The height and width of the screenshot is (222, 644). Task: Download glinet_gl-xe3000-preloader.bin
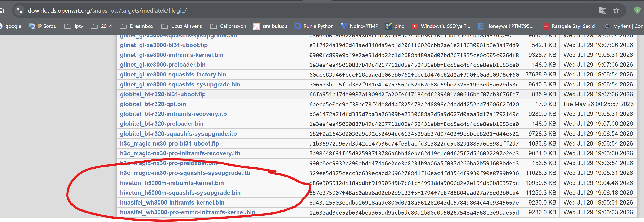click(162, 65)
